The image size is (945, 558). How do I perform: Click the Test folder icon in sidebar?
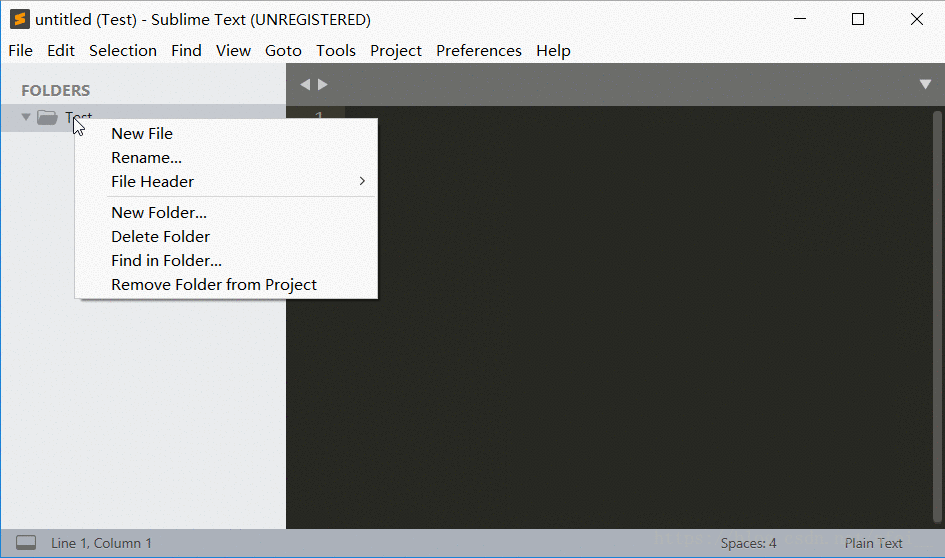coord(47,118)
